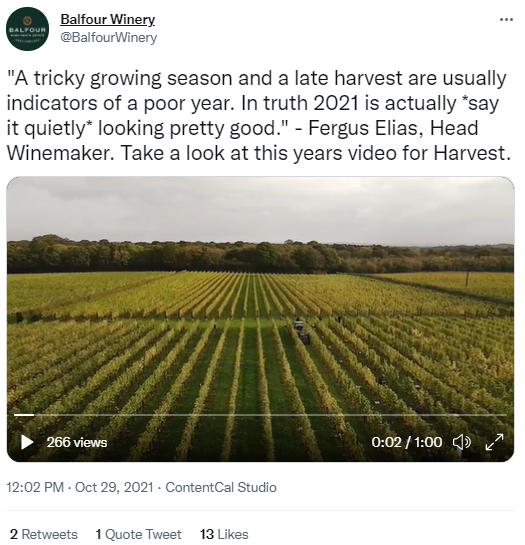525x545 pixels.
Task: View the 13 Likes list
Action: [224, 534]
